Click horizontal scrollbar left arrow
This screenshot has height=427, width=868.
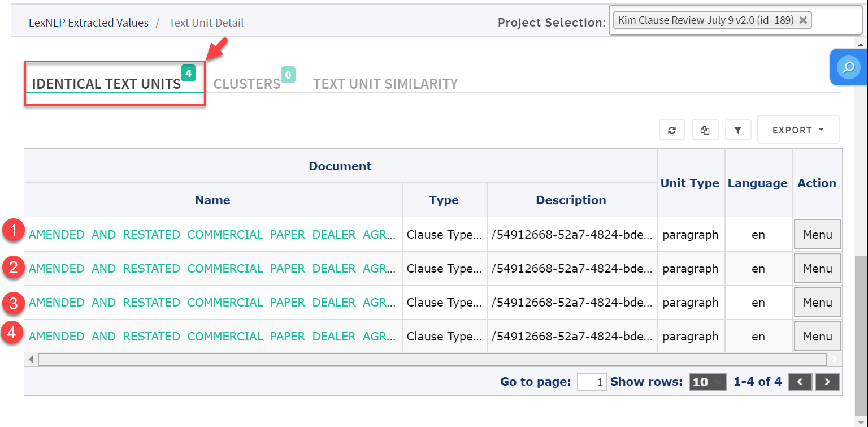point(31,359)
